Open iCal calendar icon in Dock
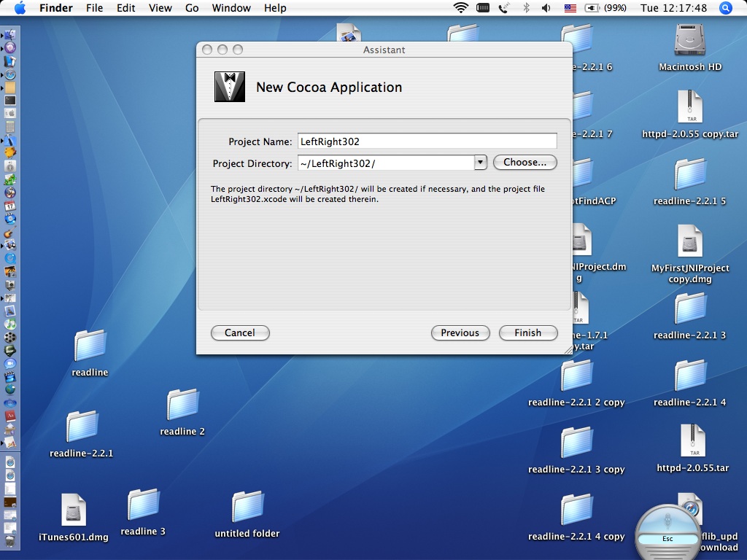The height and width of the screenshot is (560, 747). pyautogui.click(x=10, y=206)
